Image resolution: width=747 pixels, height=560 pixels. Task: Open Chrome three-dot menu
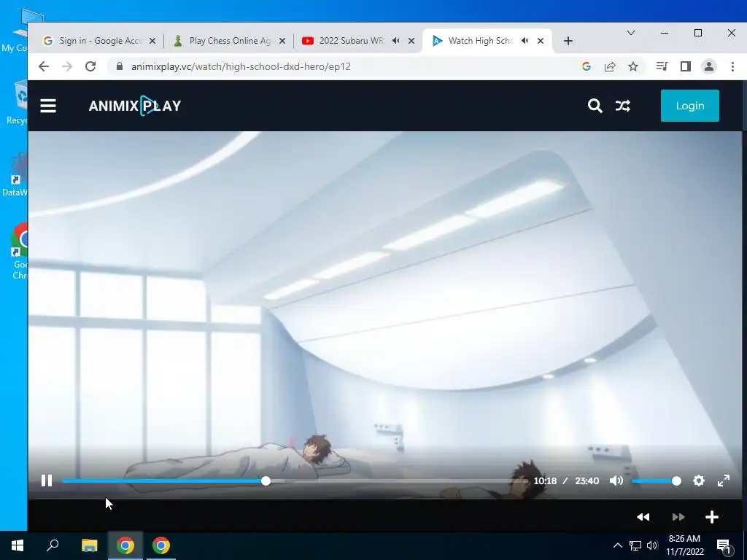(x=732, y=66)
